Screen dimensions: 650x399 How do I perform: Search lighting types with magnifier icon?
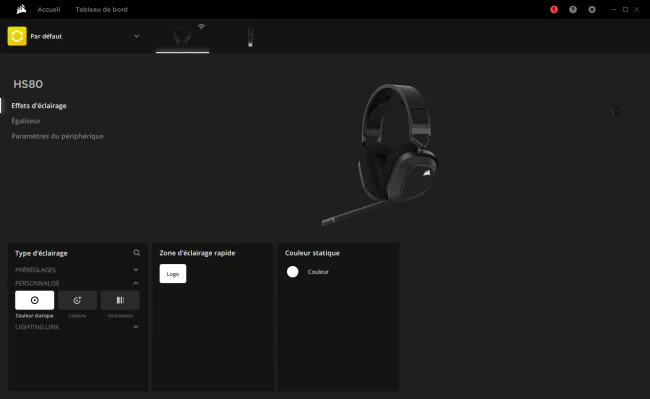point(136,253)
